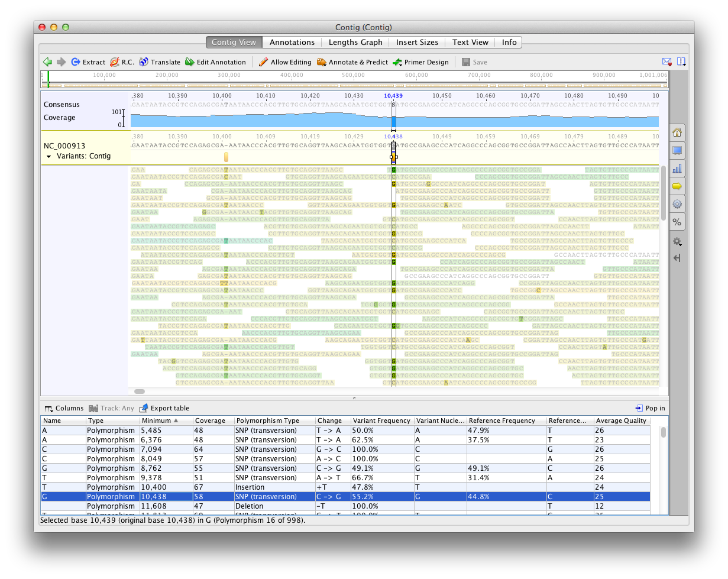Screen dimensions: 728x579
Task: Click the 500,000 mark on overview ruler
Action: pyautogui.click(x=354, y=75)
